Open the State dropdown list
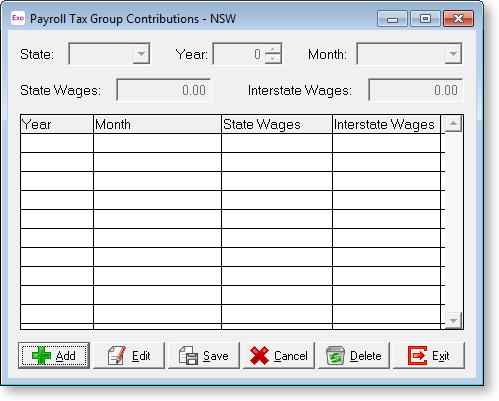This screenshot has width=499, height=401. point(141,54)
